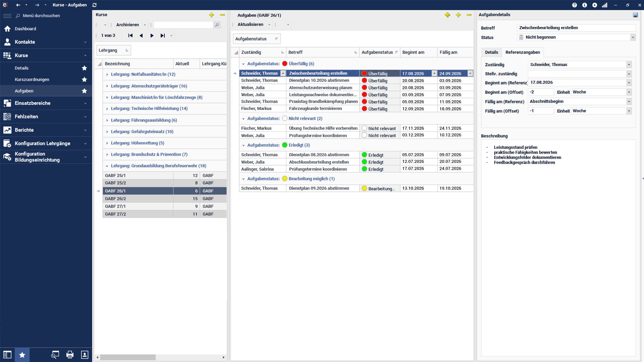Save task details with the disk icon
Image resolution: width=644 pixels, height=362 pixels.
[635, 15]
